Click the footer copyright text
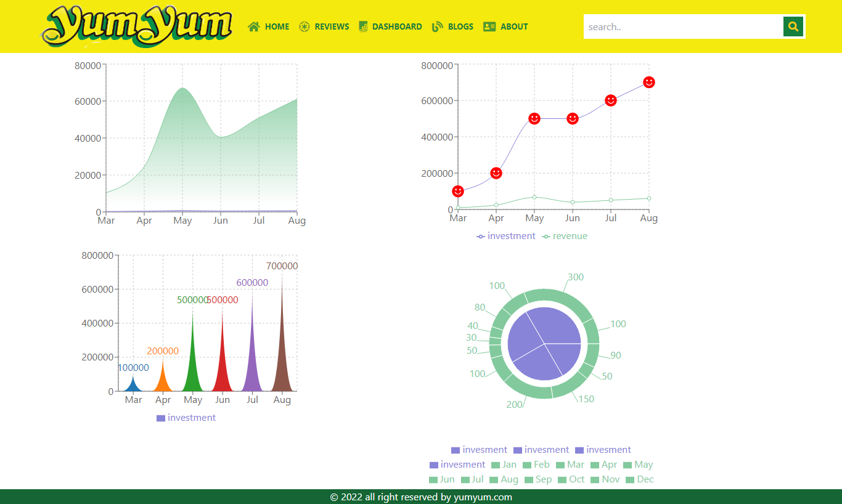842x504 pixels. [x=421, y=497]
